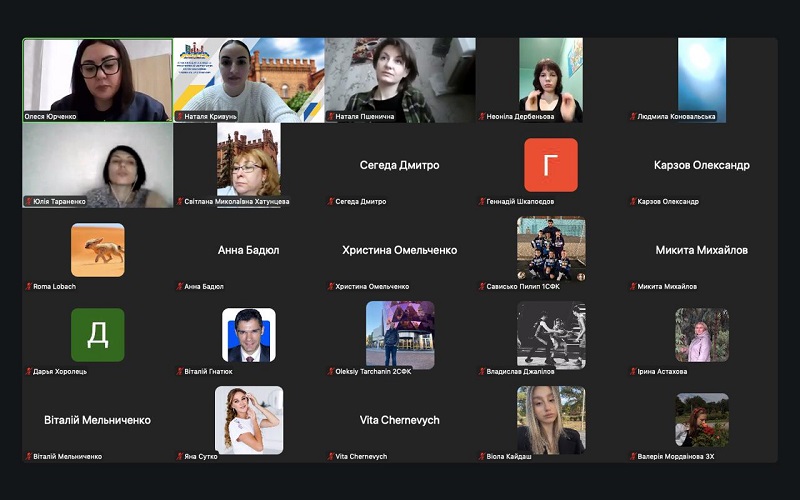Click green Д avatar of Дарья Хоролець
Viewport: 800px width, 500px height.
coord(98,334)
